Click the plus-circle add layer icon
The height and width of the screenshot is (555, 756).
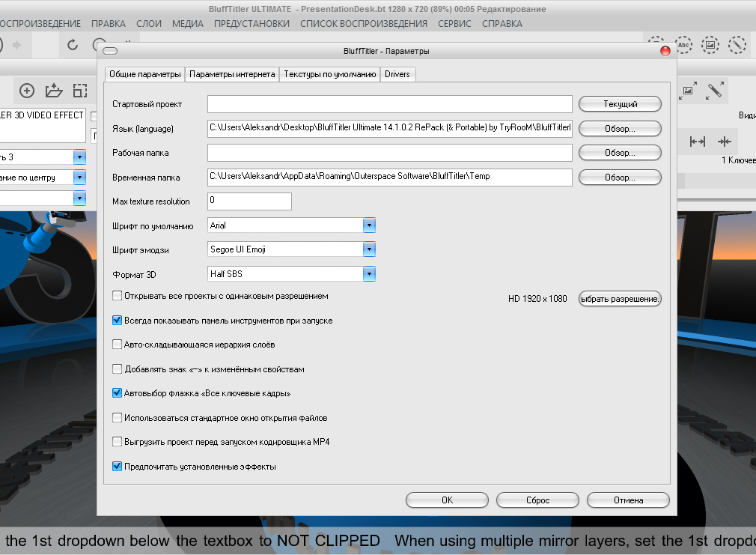point(26,90)
